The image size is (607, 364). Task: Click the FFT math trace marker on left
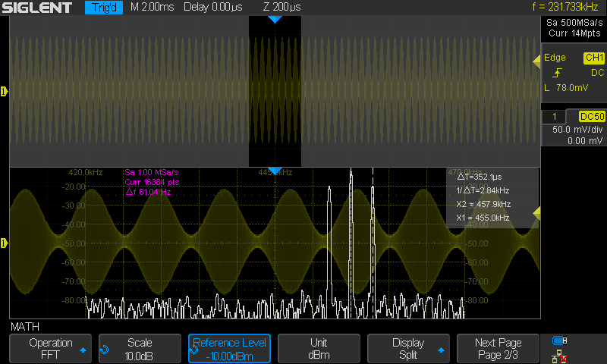[5, 243]
